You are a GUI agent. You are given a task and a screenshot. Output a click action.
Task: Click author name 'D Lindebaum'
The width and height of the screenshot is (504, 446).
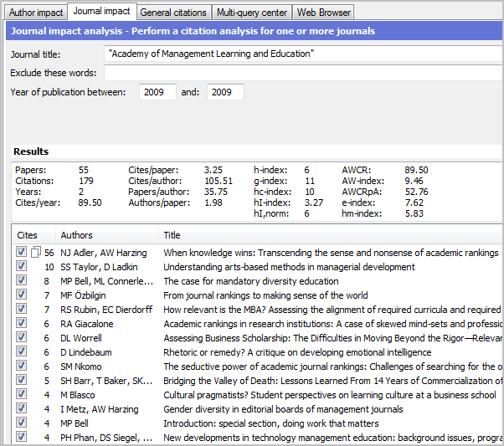tap(86, 352)
